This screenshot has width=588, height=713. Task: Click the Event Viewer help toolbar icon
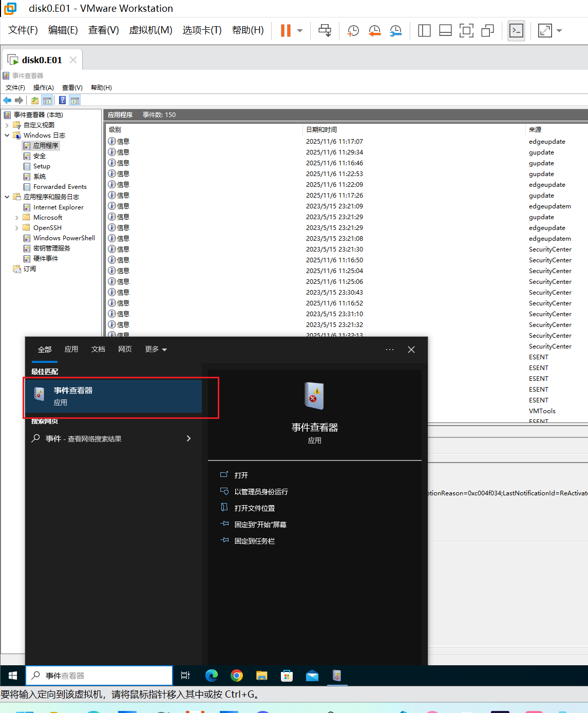pos(62,100)
